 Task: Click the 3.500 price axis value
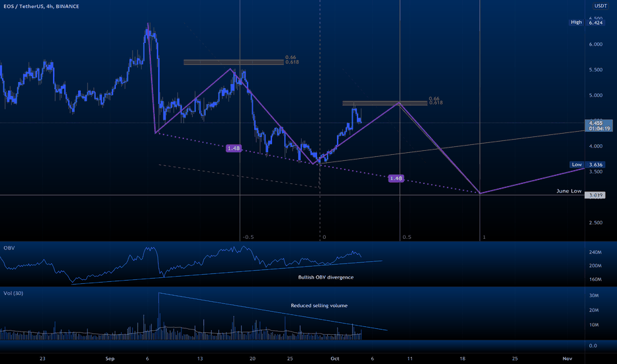pyautogui.click(x=596, y=171)
